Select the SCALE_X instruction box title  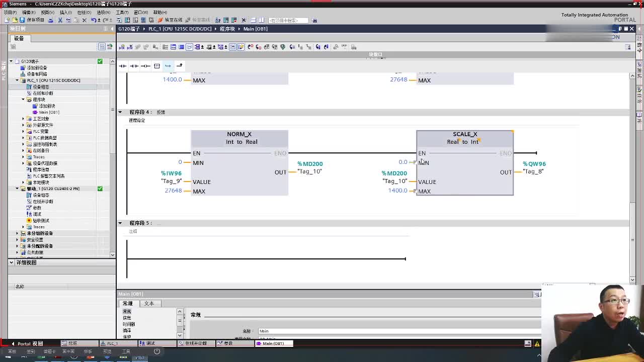[465, 134]
